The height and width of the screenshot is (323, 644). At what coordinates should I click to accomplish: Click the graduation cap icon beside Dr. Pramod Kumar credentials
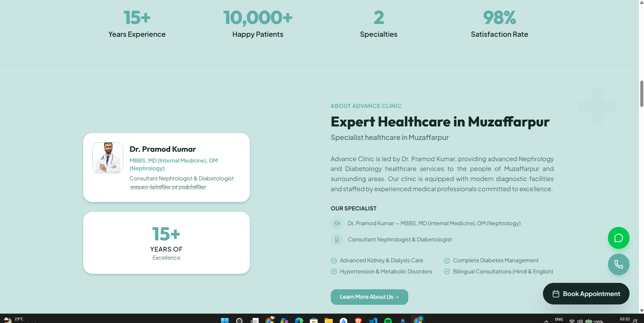coord(337,223)
